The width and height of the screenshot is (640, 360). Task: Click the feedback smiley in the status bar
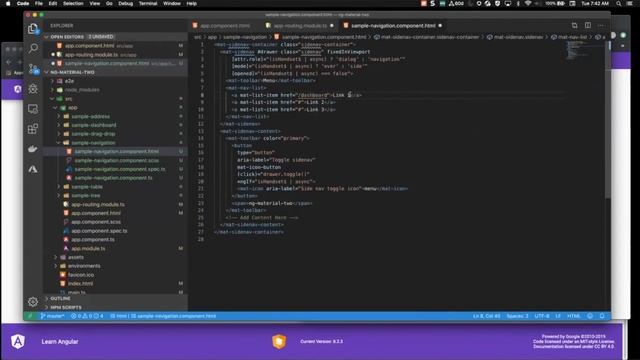(590, 316)
